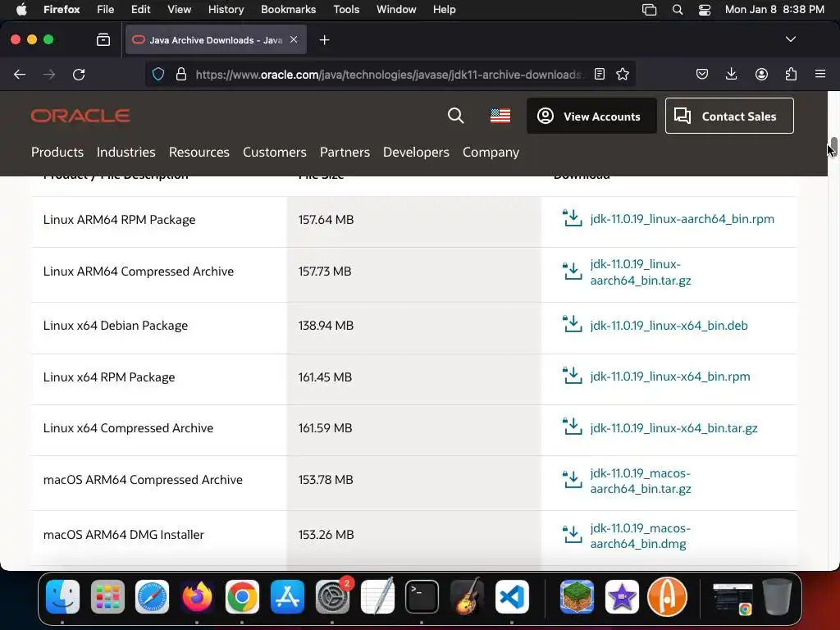Click the Oracle logo
The image size is (840, 630).
80,116
